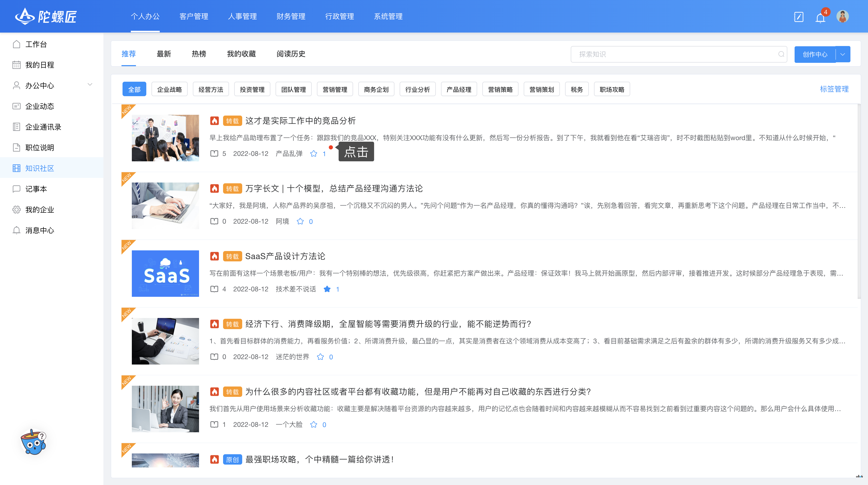Switch to 财务管理 top menu

point(291,16)
